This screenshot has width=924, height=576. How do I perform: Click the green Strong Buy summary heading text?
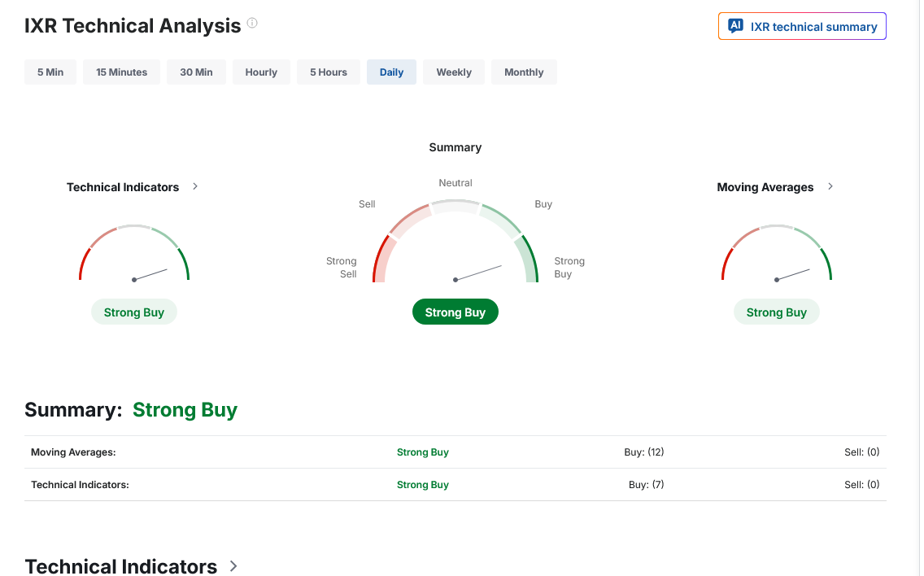click(x=185, y=409)
